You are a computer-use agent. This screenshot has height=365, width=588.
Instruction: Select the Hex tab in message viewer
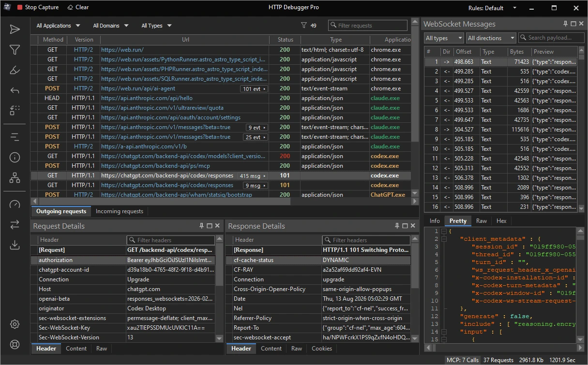[501, 221]
